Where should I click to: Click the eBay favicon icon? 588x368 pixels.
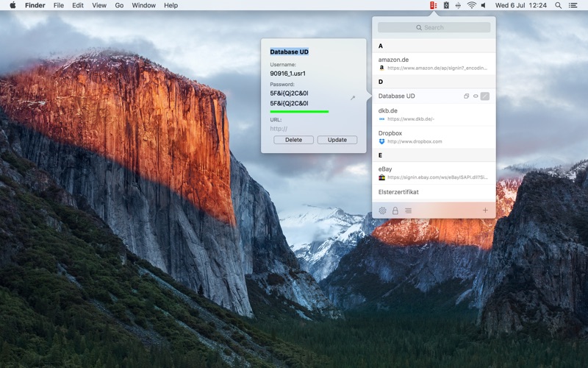click(381, 177)
